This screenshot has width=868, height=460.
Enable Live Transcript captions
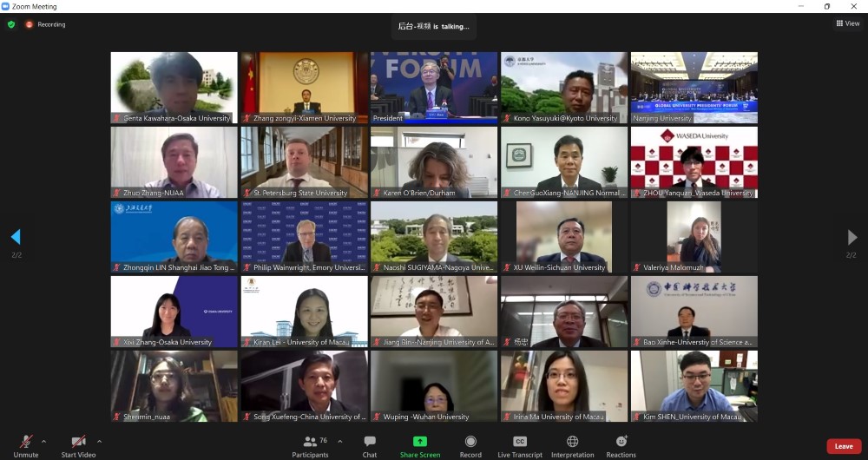coord(520,443)
